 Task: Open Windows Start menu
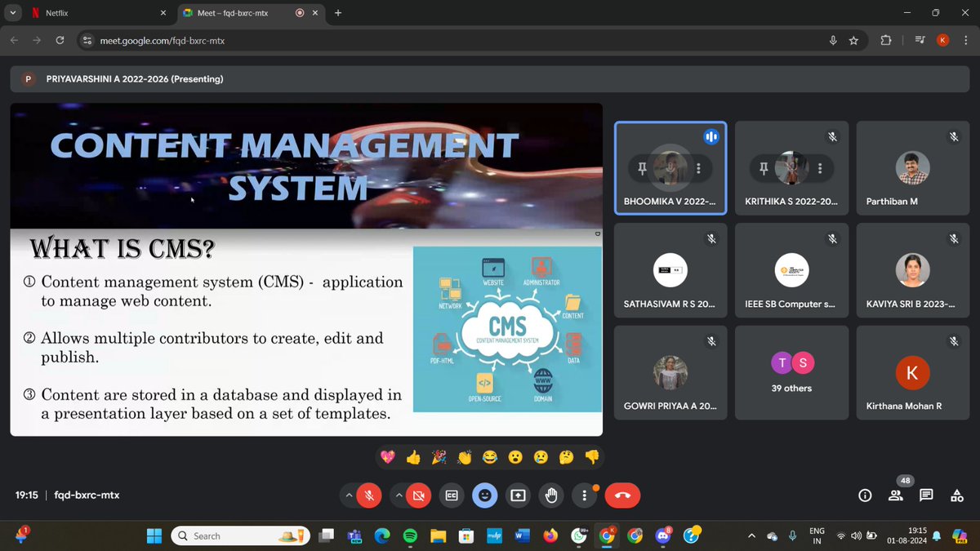click(x=154, y=536)
